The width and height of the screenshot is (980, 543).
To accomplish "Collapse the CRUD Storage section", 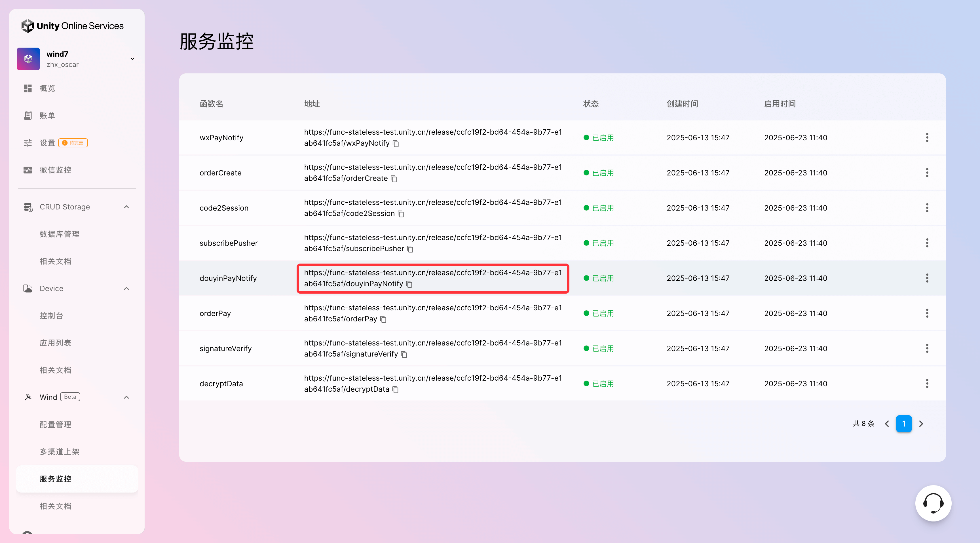I will tap(126, 207).
